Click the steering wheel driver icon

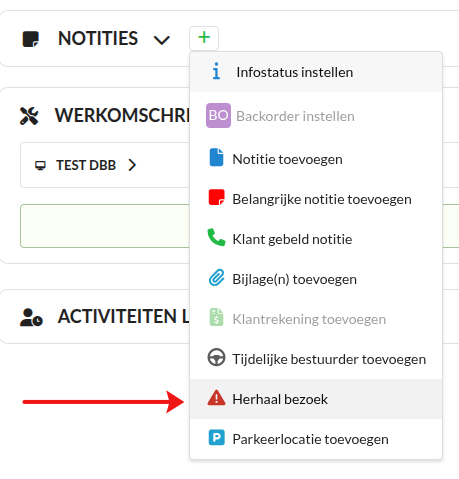tap(216, 357)
